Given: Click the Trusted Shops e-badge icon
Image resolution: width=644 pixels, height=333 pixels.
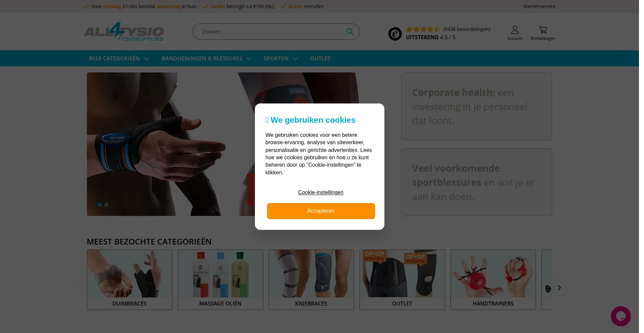Looking at the screenshot, I should (395, 34).
